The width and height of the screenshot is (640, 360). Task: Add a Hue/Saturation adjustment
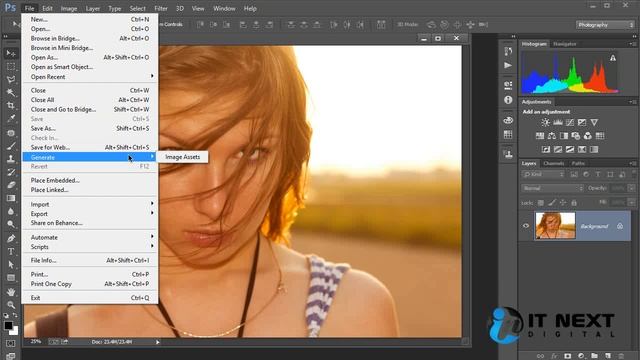(x=540, y=136)
